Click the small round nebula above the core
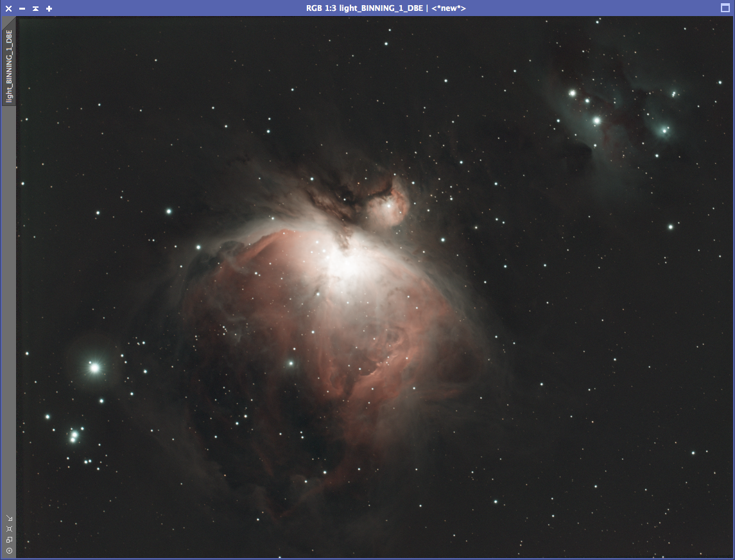The image size is (735, 560). 389,206
